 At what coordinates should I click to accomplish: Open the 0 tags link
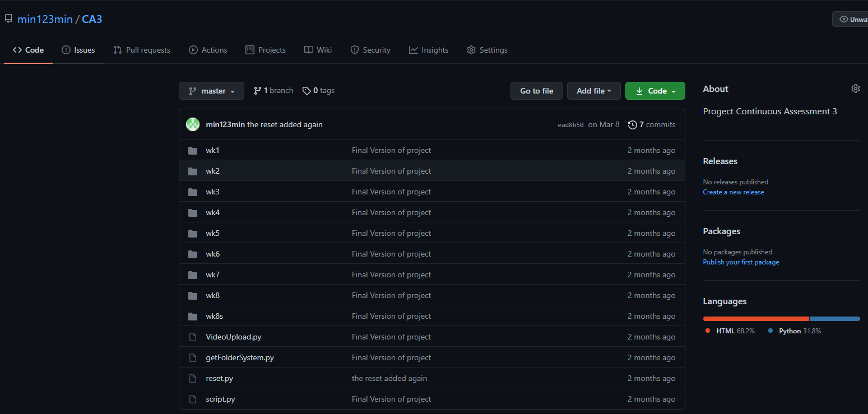click(318, 91)
